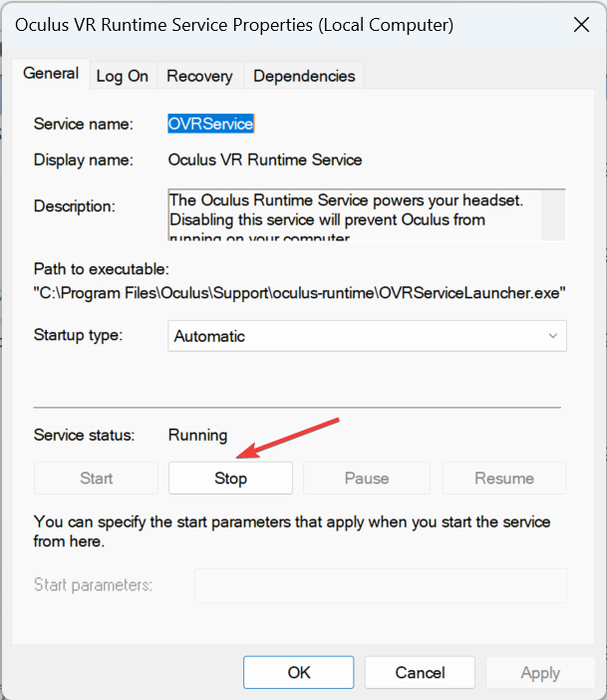The height and width of the screenshot is (700, 607).
Task: Click the Description box scrollbar
Action: tap(553, 215)
